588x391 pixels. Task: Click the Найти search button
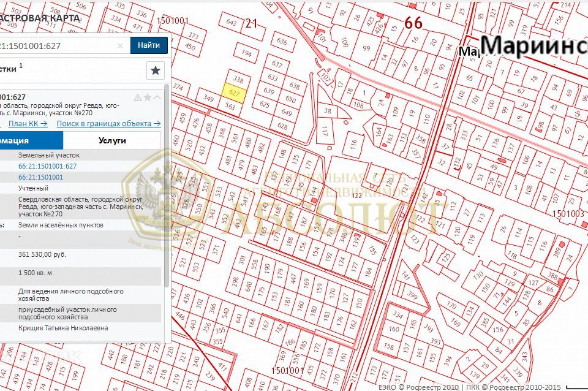coord(149,45)
